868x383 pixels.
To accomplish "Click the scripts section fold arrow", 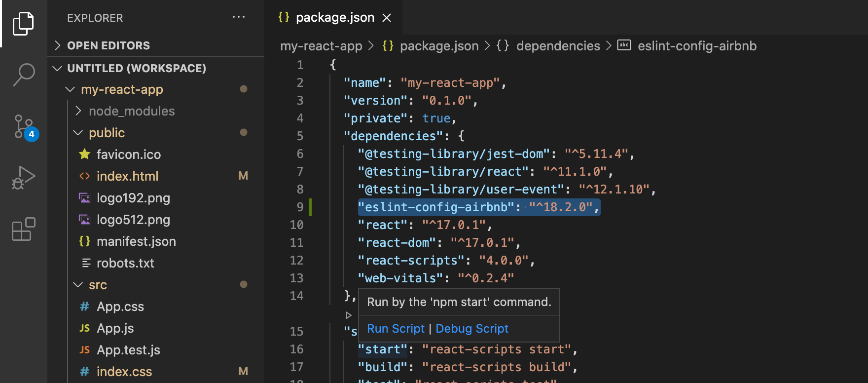I will pyautogui.click(x=349, y=315).
